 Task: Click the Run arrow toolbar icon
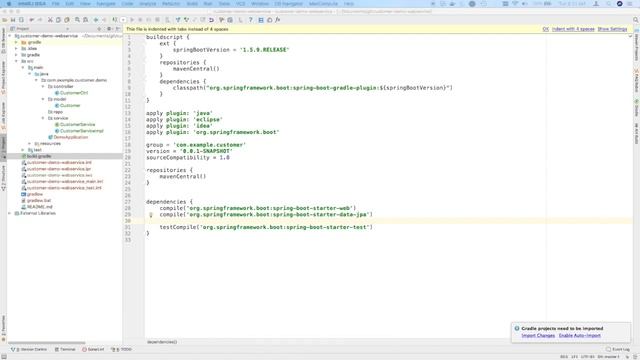click(x=132, y=20)
